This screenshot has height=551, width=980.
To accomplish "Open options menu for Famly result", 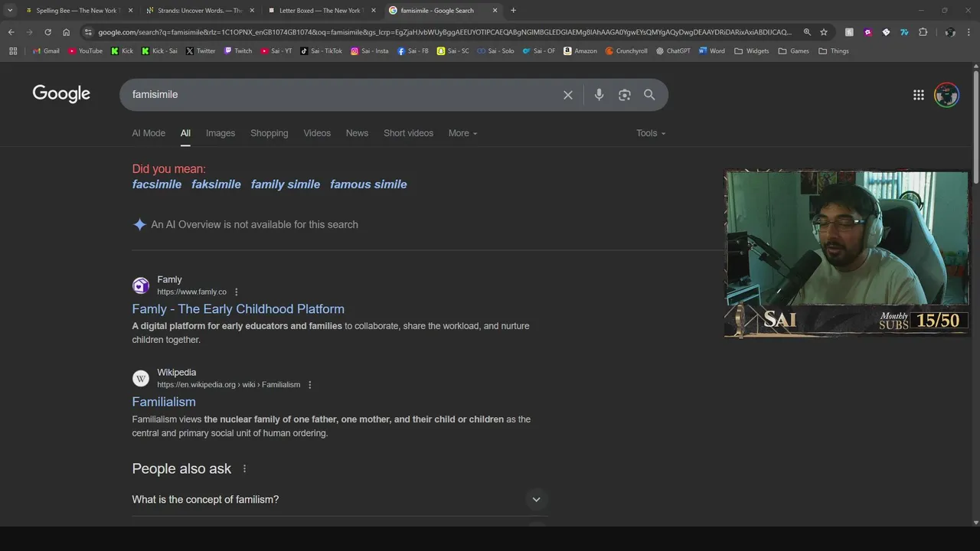I will 236,292.
